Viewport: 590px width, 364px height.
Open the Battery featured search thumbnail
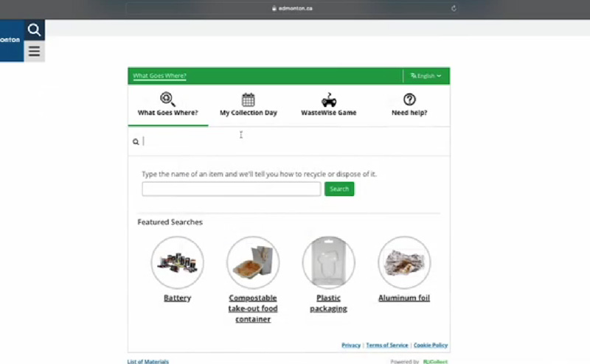pyautogui.click(x=178, y=262)
